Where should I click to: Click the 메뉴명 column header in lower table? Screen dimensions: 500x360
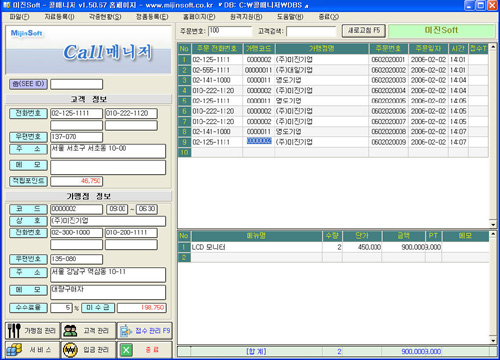coord(256,236)
